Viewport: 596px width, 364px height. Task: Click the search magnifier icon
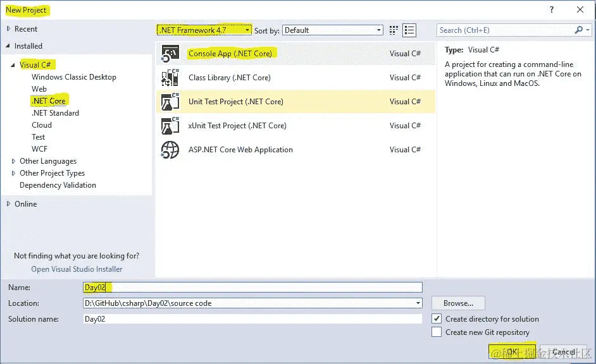tap(578, 30)
